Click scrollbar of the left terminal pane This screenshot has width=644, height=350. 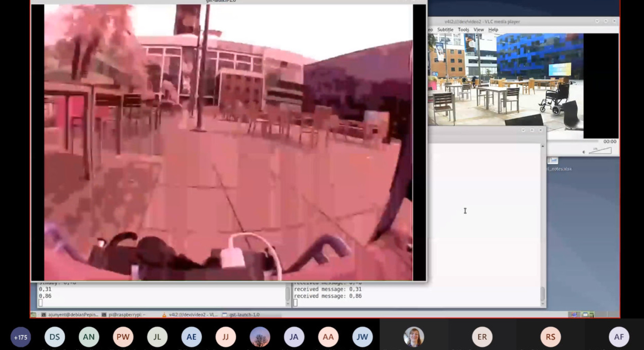[288, 294]
